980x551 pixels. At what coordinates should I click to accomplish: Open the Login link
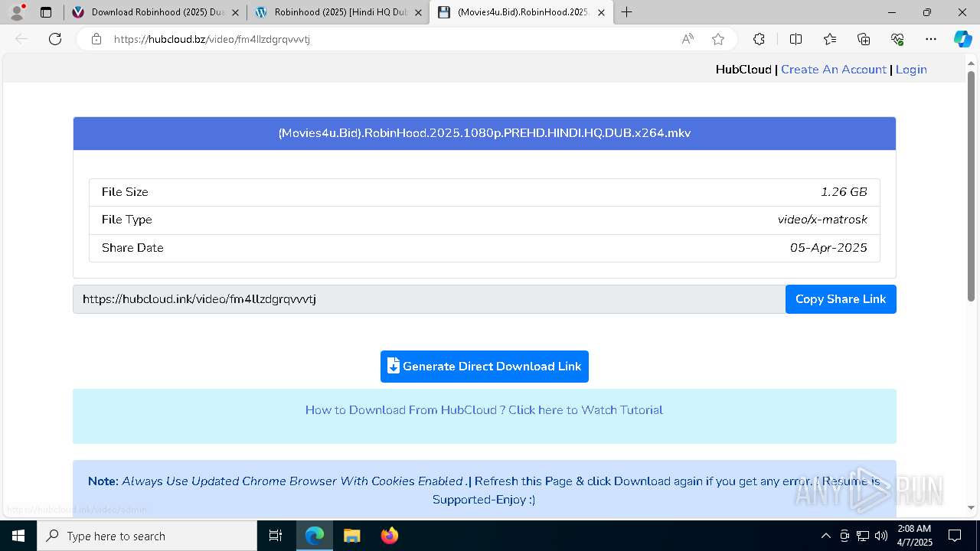click(911, 70)
